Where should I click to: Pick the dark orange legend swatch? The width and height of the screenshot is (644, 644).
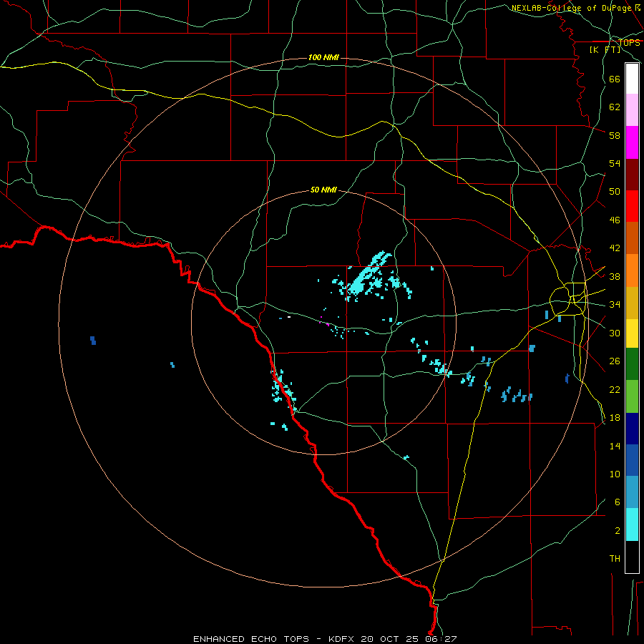coord(632,238)
